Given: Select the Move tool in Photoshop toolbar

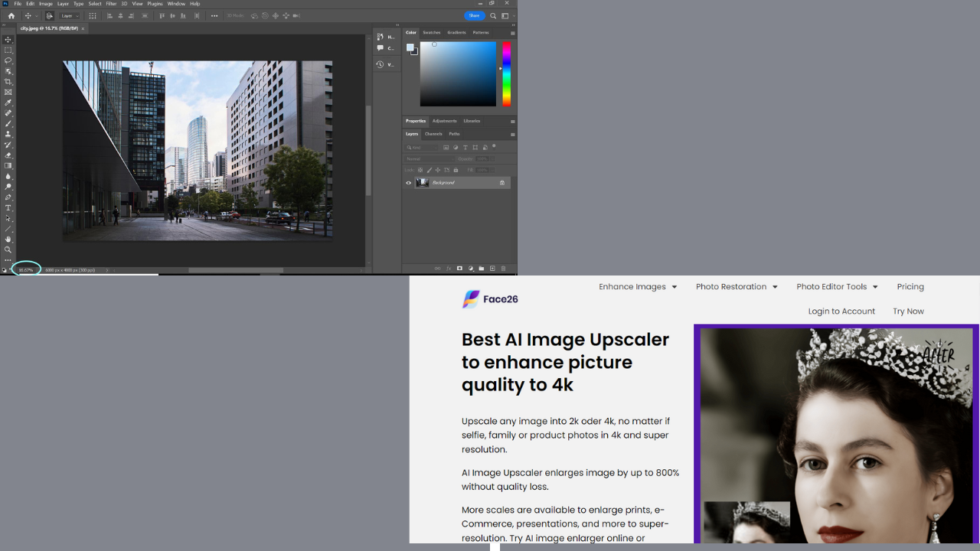Looking at the screenshot, I should [x=8, y=40].
